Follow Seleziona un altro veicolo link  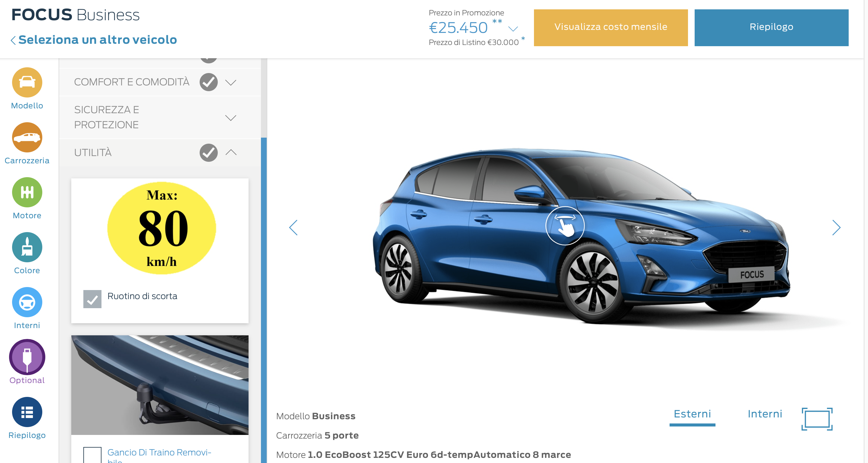click(x=97, y=40)
